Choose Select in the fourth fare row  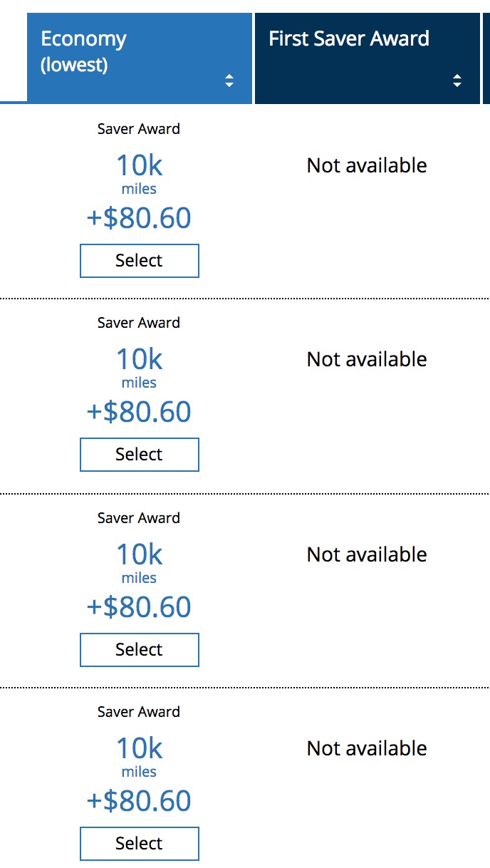139,844
